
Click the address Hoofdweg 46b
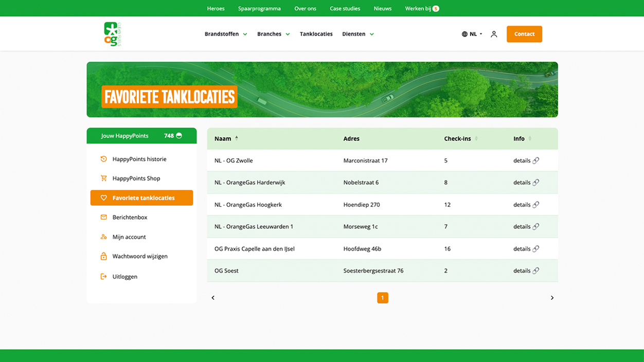pyautogui.click(x=363, y=249)
